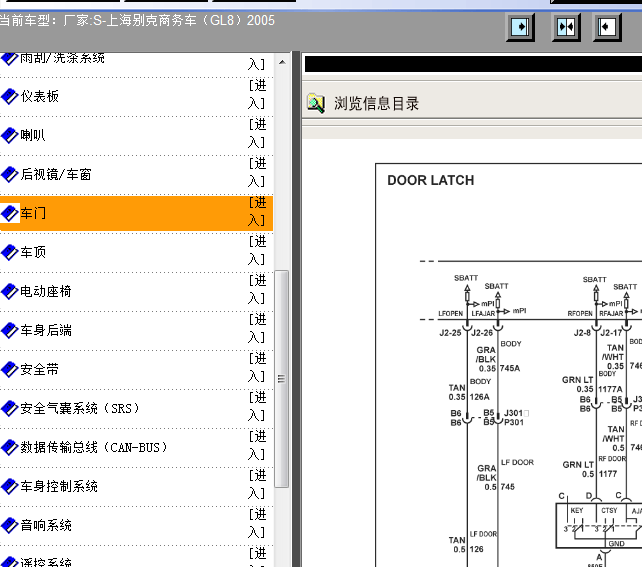The image size is (642, 567).
Task: Click the right-arrow panel button
Action: coord(520,27)
